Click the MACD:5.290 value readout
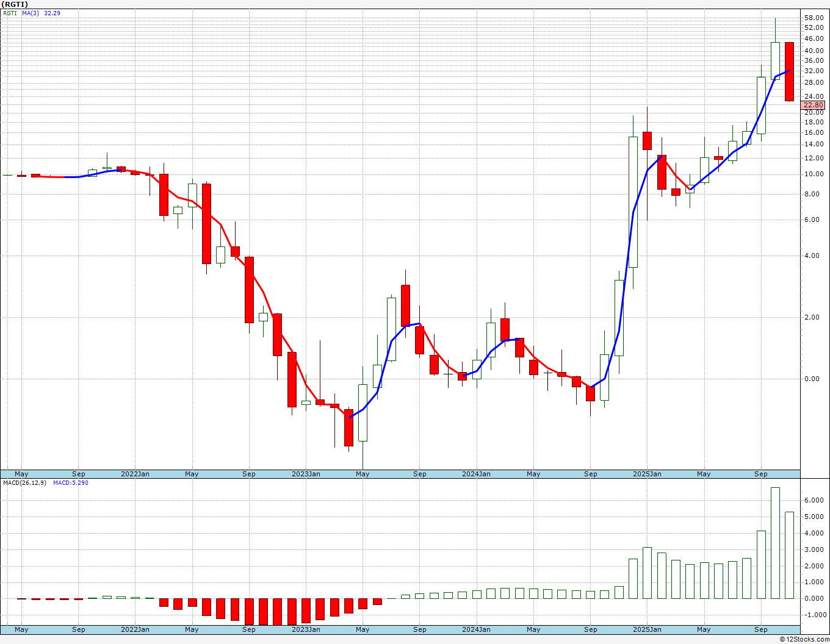The image size is (830, 644). coord(70,482)
